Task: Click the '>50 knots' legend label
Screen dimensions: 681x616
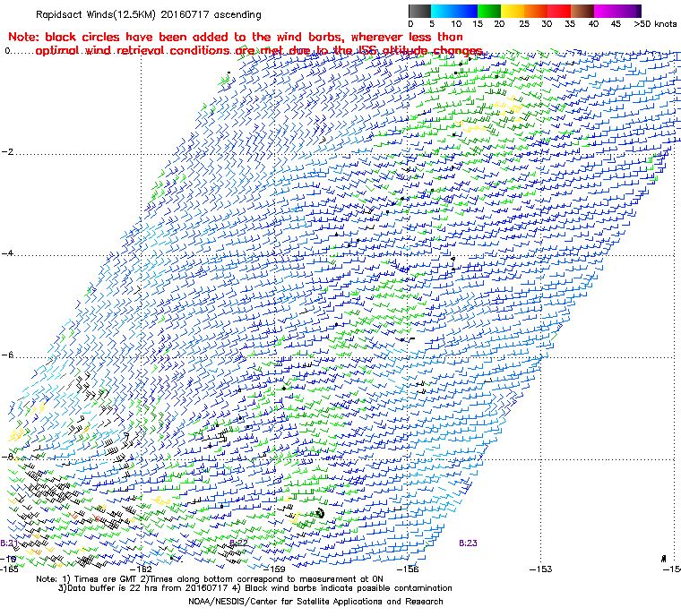Action: (655, 24)
